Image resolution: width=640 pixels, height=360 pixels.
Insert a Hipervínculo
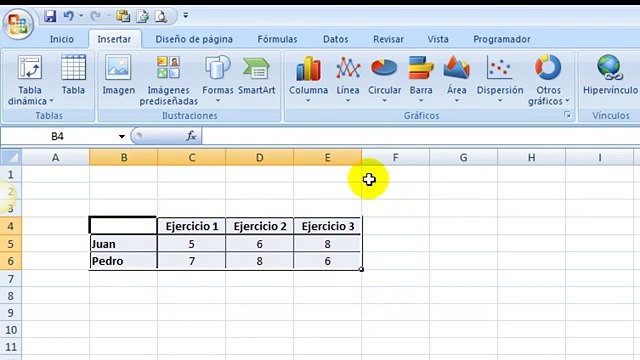(x=610, y=75)
